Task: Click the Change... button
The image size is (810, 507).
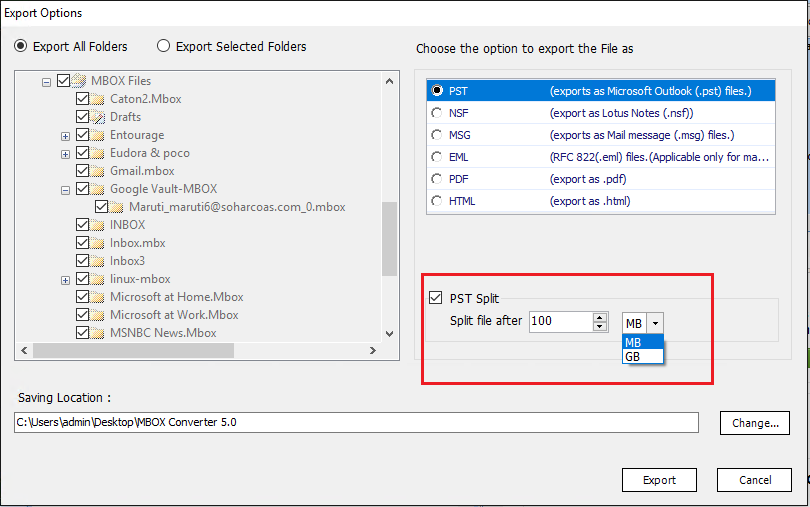Action: [x=755, y=423]
